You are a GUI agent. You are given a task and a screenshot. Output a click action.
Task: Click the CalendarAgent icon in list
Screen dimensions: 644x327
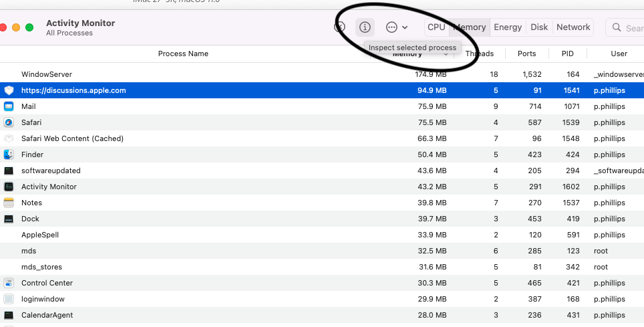tap(9, 315)
